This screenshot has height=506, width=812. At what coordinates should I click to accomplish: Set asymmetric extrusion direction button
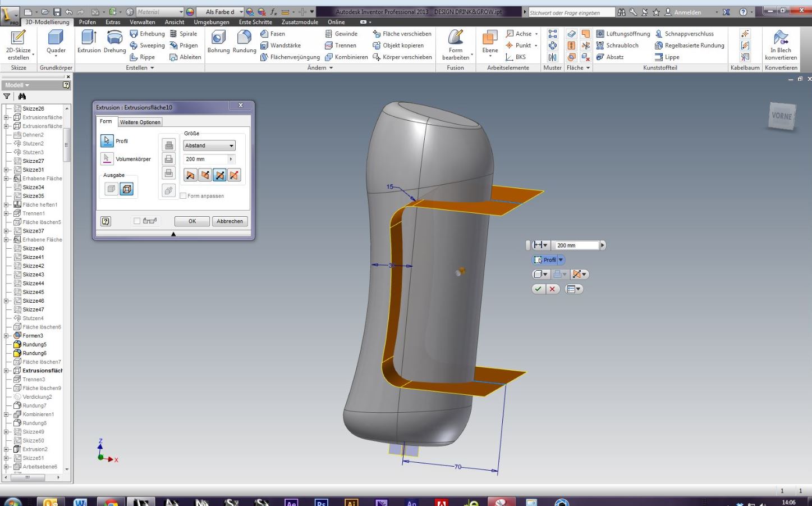click(234, 175)
